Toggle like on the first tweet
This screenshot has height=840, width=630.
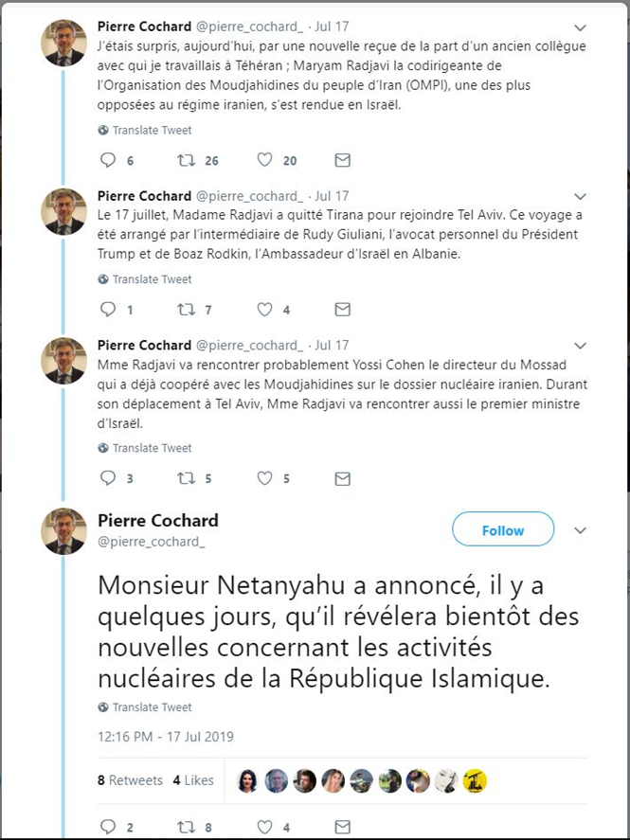(x=263, y=161)
